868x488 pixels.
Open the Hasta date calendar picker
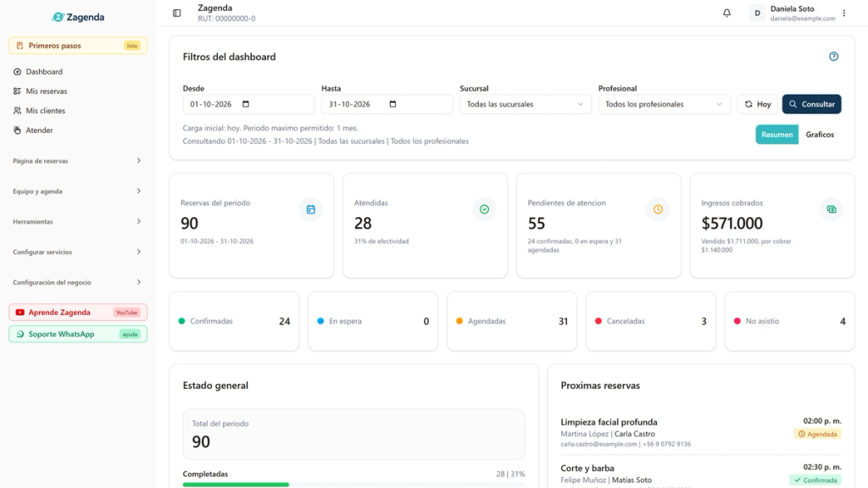tap(392, 104)
